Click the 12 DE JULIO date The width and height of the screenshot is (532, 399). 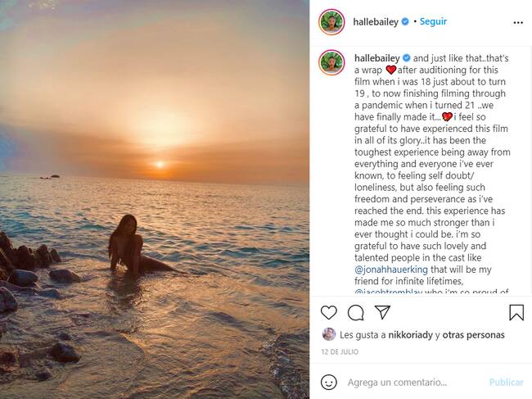(341, 352)
